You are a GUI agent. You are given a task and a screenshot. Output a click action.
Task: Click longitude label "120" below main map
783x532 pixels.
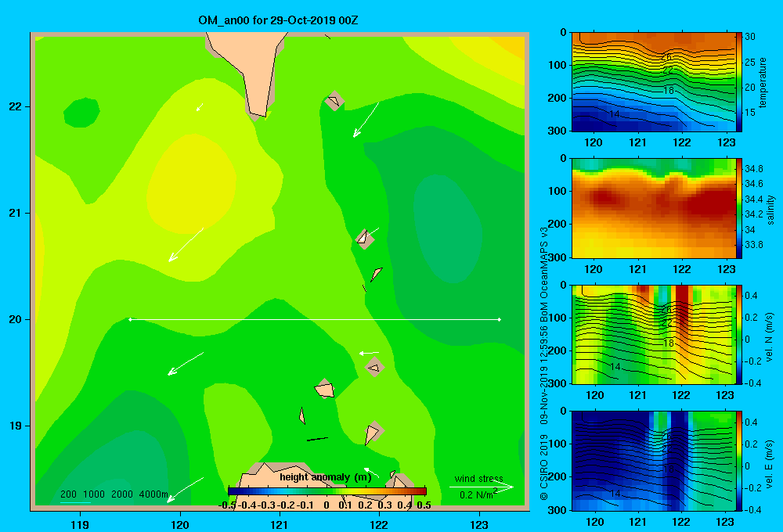pyautogui.click(x=180, y=524)
